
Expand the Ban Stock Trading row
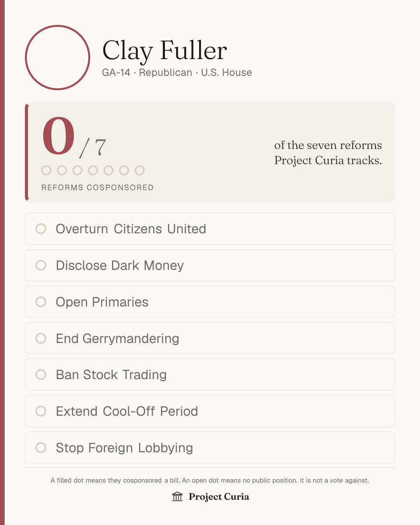point(210,374)
